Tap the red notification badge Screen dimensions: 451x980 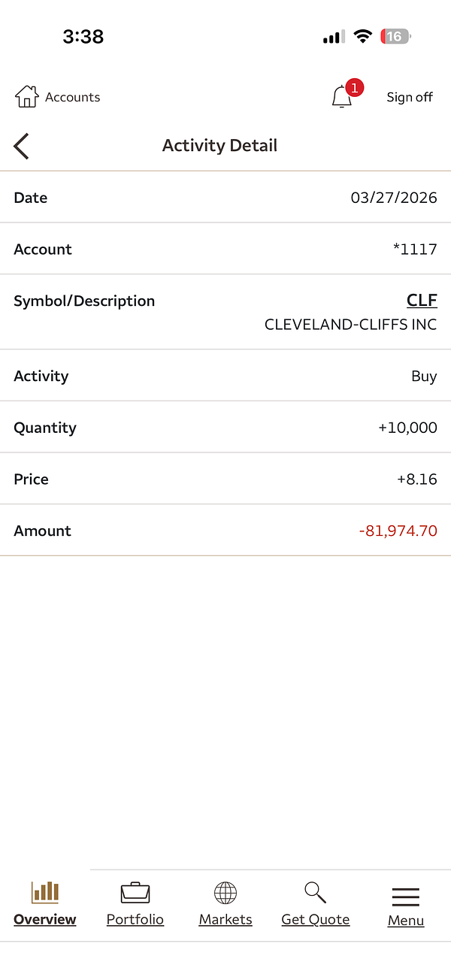click(355, 87)
